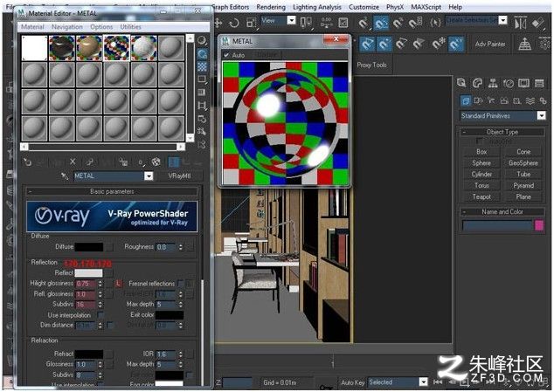Open the View reference coordinate dropdown
554x392 pixels.
pos(292,20)
